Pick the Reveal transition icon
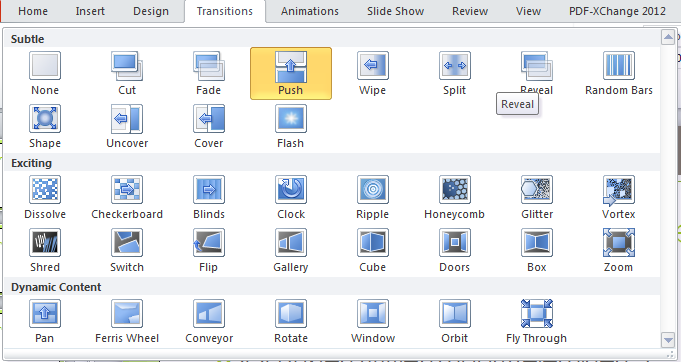This screenshot has width=681, height=362. tap(536, 66)
